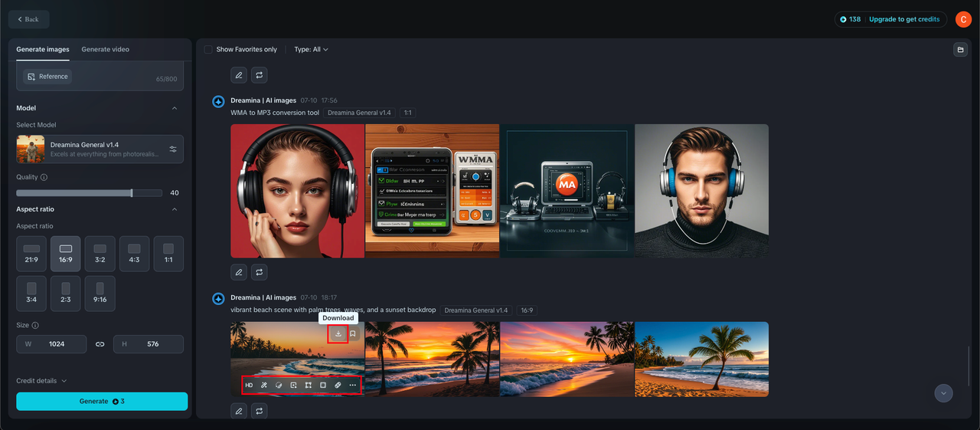Click the page vertical scrollbar thumb
This screenshot has width=980, height=430.
970,367
